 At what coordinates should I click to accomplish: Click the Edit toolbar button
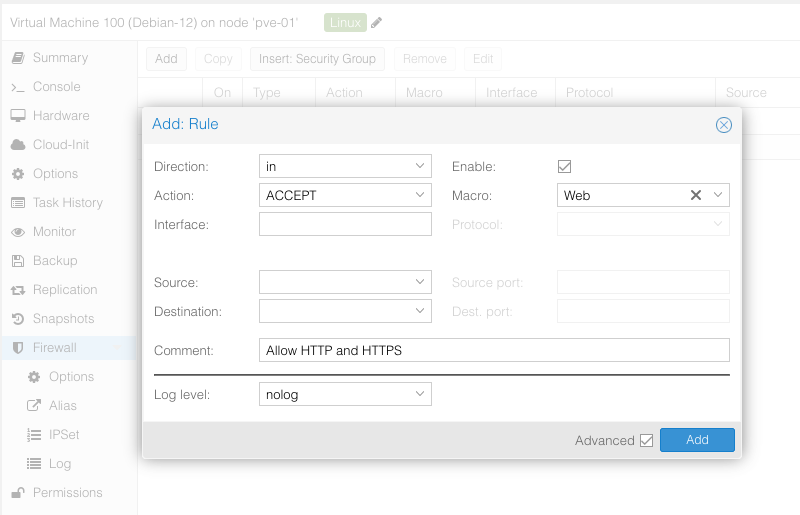[483, 59]
